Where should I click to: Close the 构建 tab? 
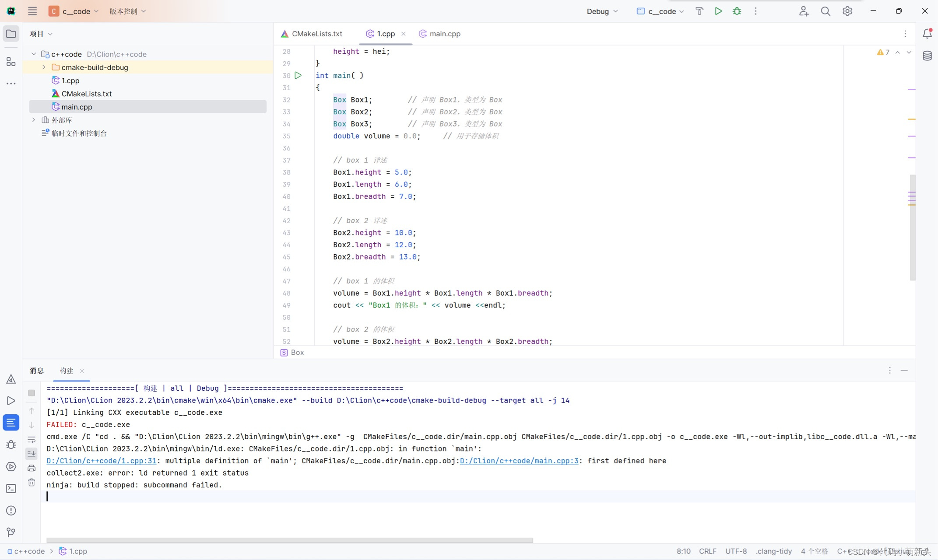pyautogui.click(x=82, y=371)
